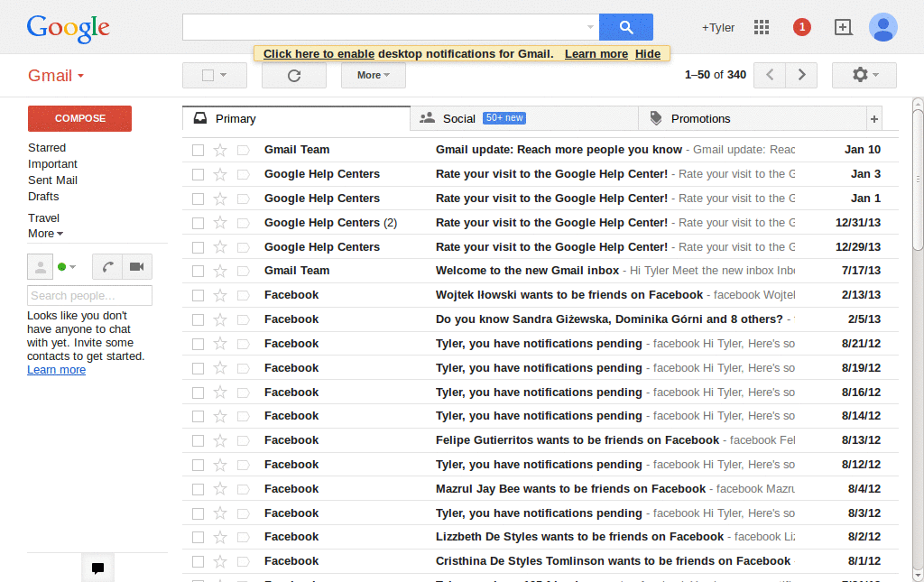Open the Drafts folder
Viewport: 924px width, 582px height.
click(x=43, y=197)
